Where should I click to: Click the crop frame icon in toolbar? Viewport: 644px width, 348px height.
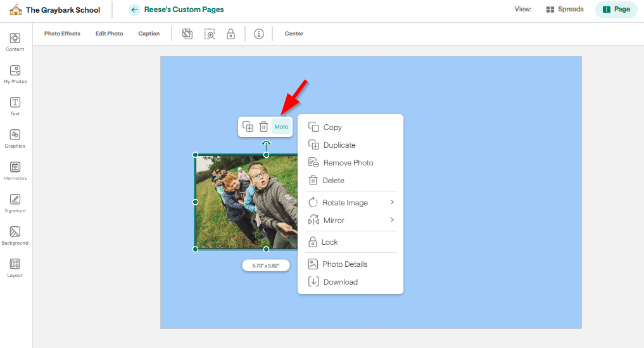[x=187, y=34]
